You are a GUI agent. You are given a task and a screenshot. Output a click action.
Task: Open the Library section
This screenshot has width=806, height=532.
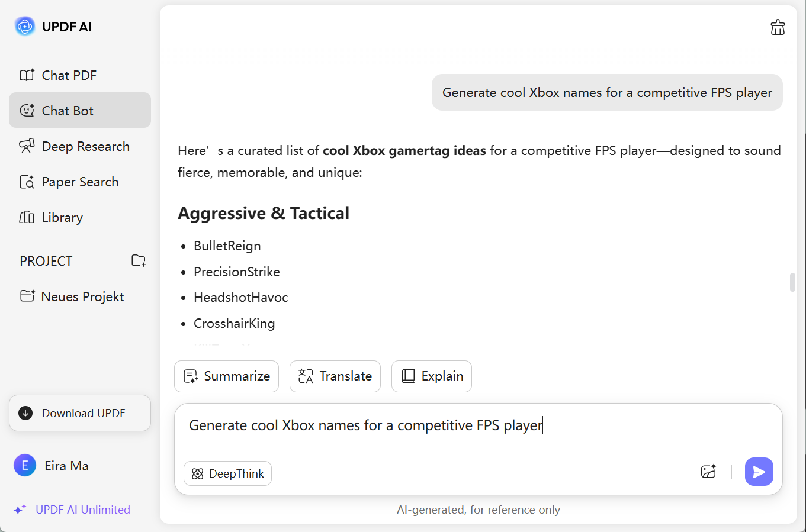point(62,217)
